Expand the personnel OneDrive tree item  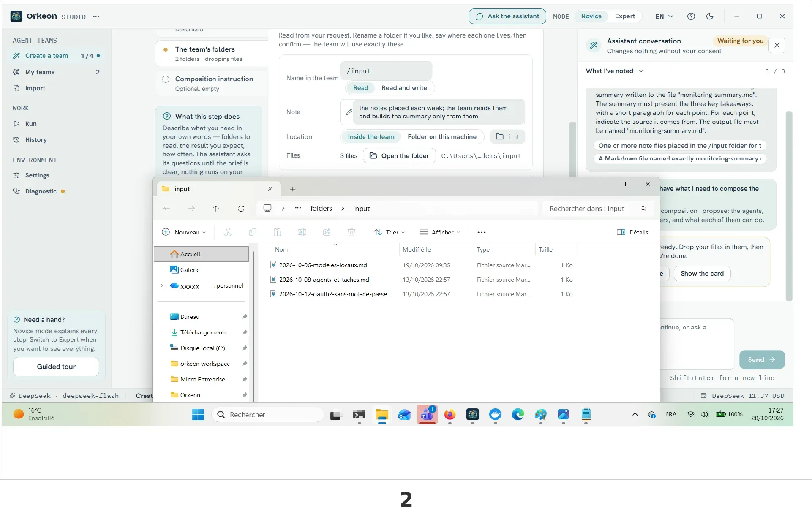pos(162,286)
